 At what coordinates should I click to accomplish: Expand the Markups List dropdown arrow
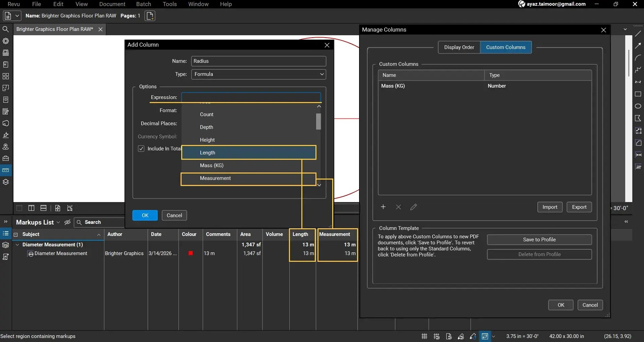[58, 223]
